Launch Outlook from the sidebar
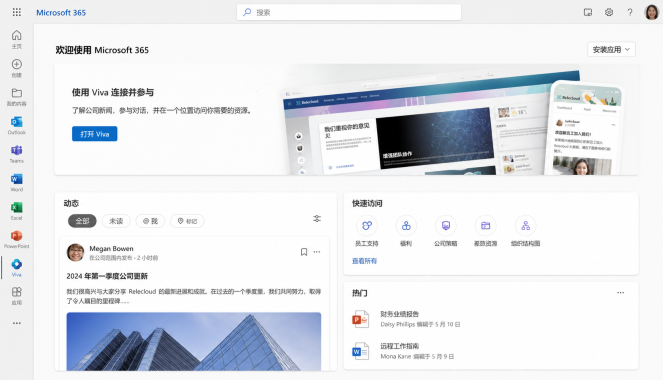 pos(16,126)
